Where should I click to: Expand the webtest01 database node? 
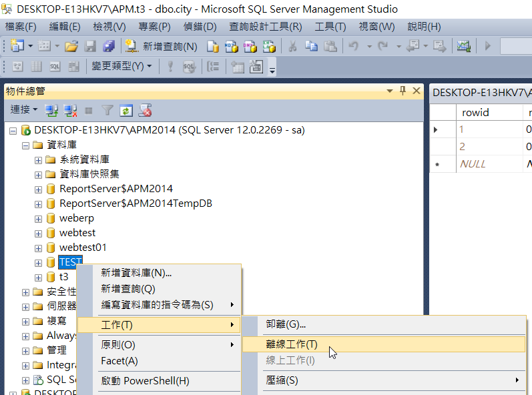tap(38, 248)
